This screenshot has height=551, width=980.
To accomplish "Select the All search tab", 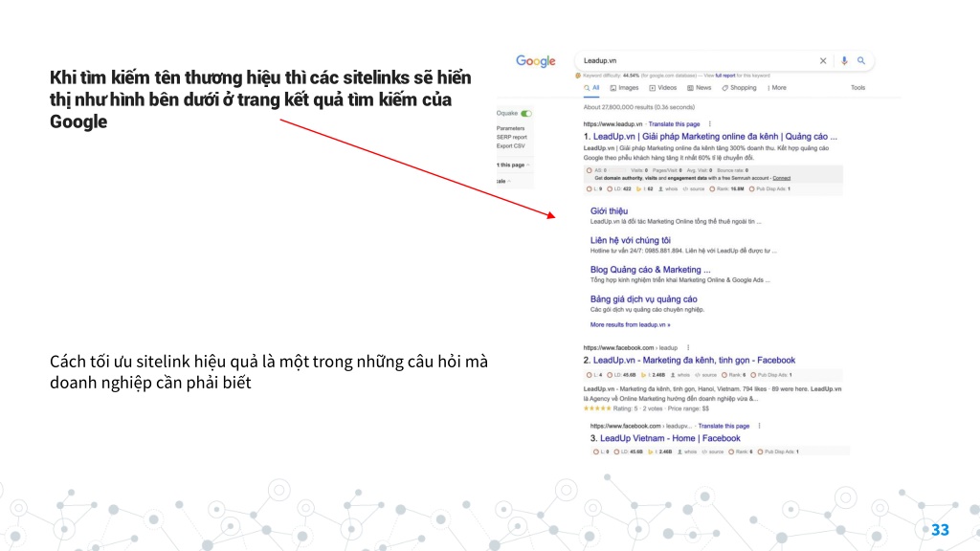I will 591,88.
